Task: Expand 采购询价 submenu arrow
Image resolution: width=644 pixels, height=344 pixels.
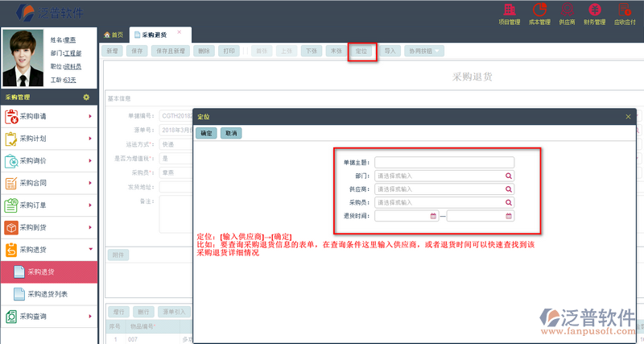Action: tap(90, 160)
